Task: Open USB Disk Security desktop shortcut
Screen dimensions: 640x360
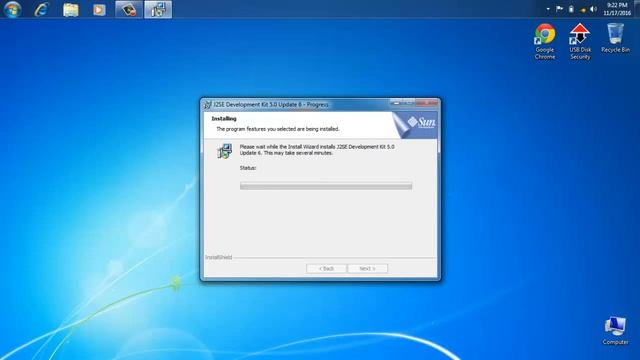Action: click(x=580, y=42)
